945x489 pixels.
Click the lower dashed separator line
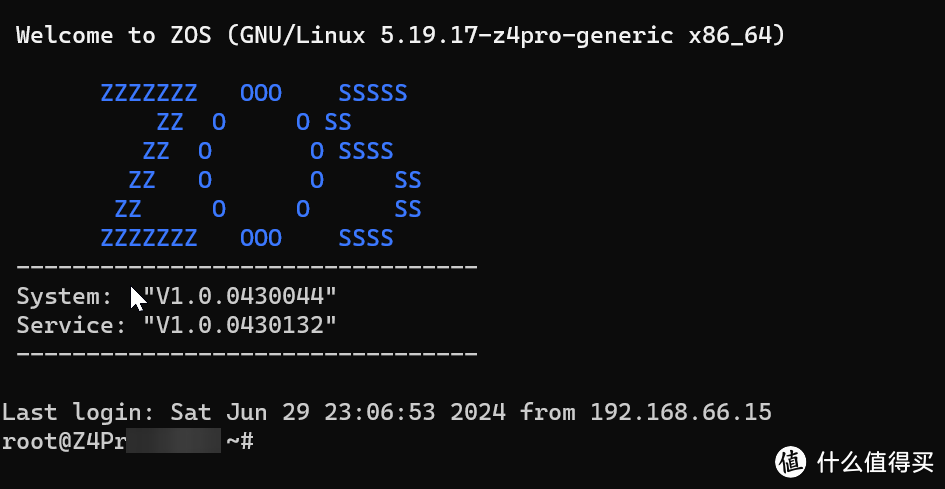[246, 354]
